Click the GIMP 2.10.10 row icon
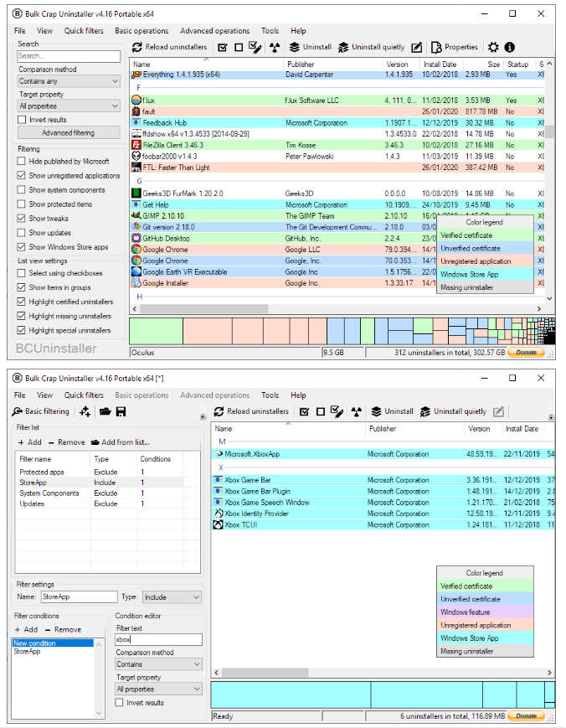 [136, 216]
